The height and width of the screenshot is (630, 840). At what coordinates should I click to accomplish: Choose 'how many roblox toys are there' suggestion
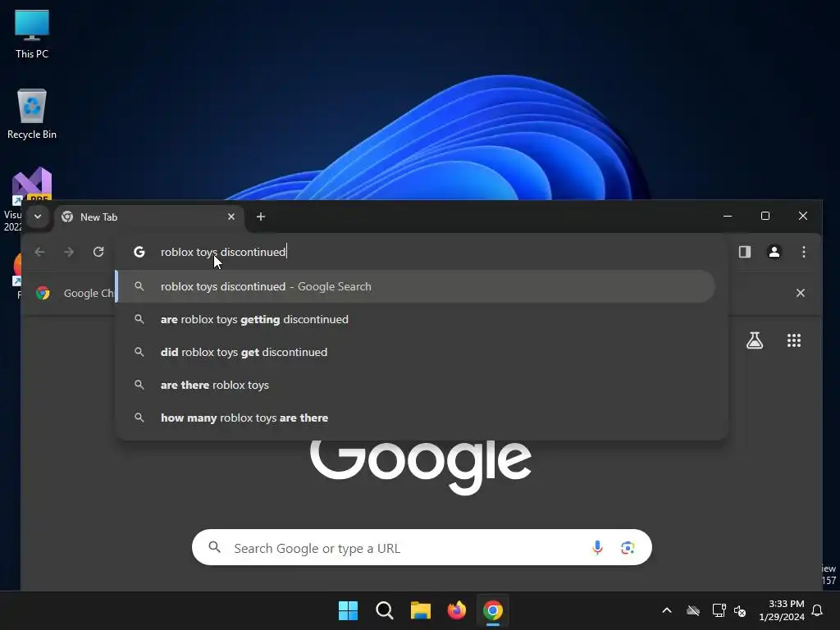(416, 418)
